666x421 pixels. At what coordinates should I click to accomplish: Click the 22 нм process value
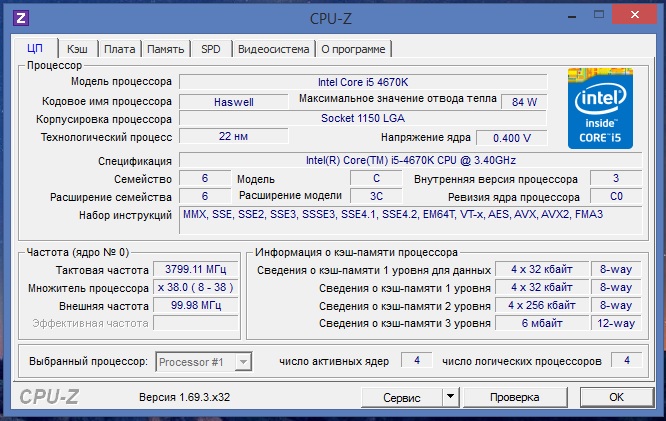[x=234, y=136]
